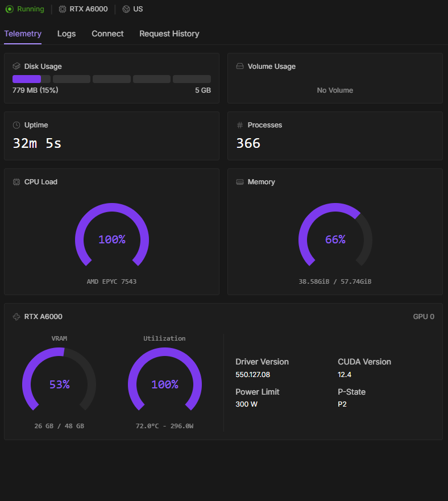The width and height of the screenshot is (448, 501).
Task: Click the Uptime title
Action: tap(36, 125)
